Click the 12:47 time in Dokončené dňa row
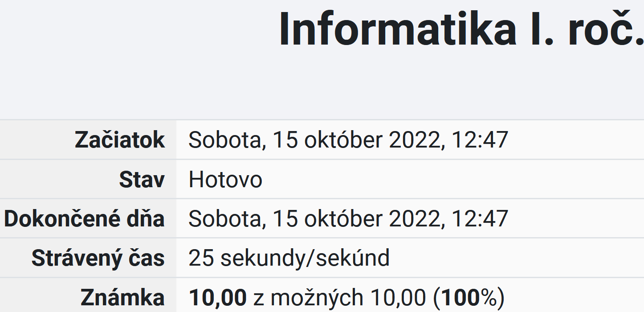The width and height of the screenshot is (644, 312). [480, 218]
